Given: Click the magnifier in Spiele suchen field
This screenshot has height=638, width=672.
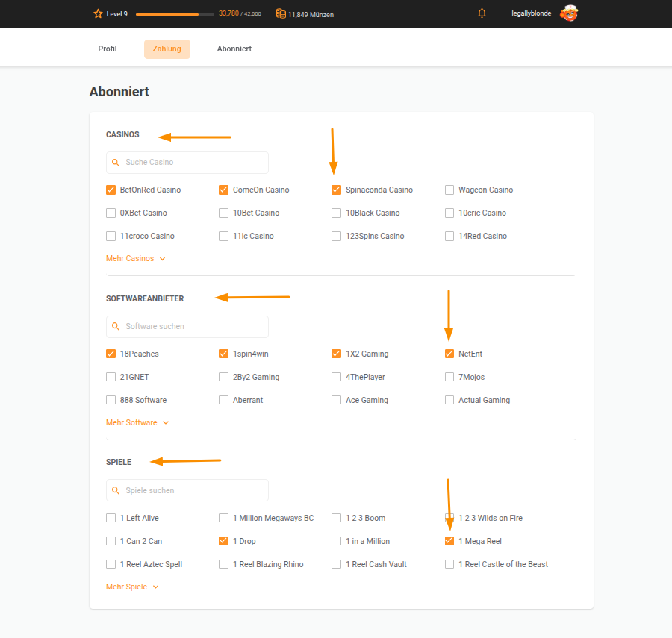Looking at the screenshot, I should (115, 490).
